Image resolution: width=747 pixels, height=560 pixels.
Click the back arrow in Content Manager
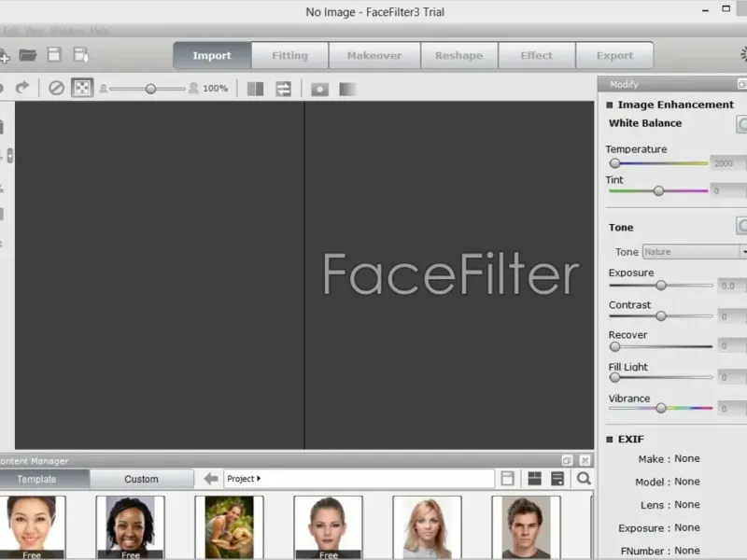point(211,479)
